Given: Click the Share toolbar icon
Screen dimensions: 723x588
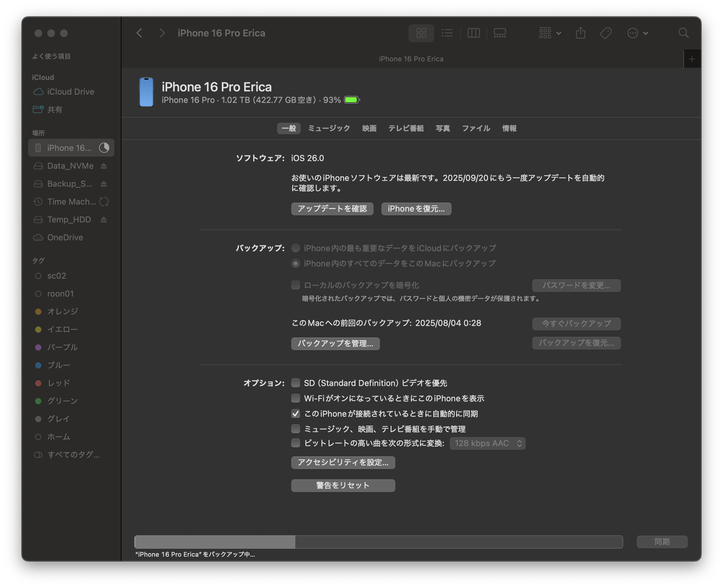Looking at the screenshot, I should 580,33.
